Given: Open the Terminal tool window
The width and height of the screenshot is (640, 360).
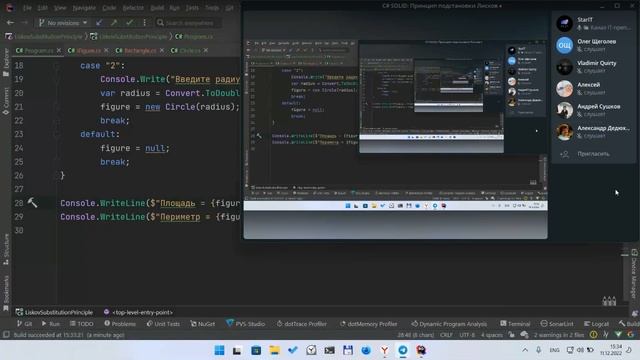Looking at the screenshot, I should (515, 324).
